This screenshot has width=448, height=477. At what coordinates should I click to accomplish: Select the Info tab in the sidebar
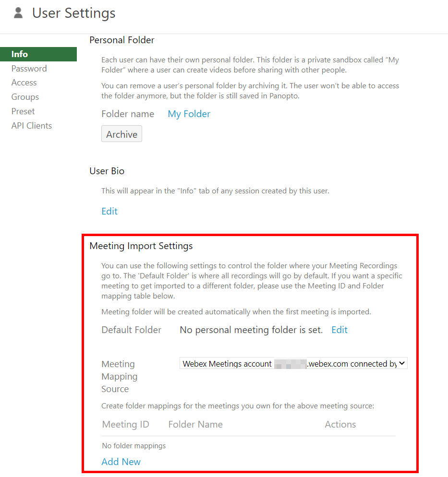(19, 54)
